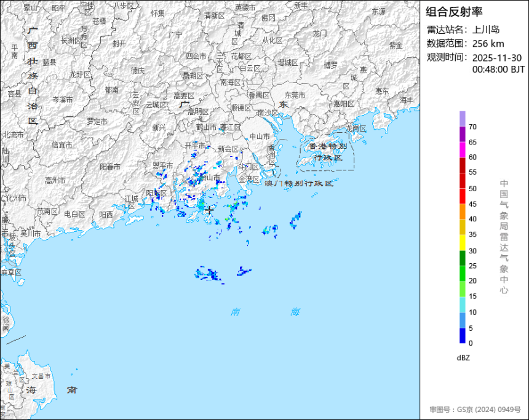Select the 鹤山市 label
Image resolution: width=529 pixels, height=420 pixels.
click(206, 127)
